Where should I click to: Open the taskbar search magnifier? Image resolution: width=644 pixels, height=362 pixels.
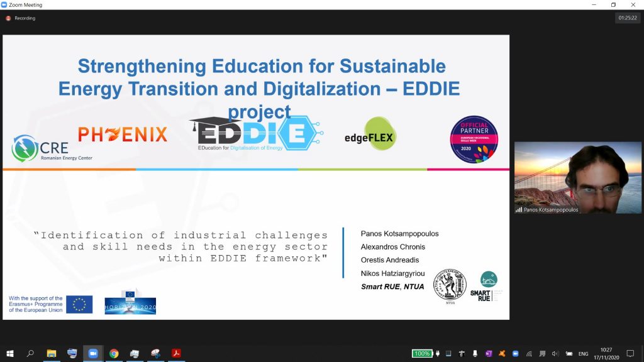tap(30, 354)
